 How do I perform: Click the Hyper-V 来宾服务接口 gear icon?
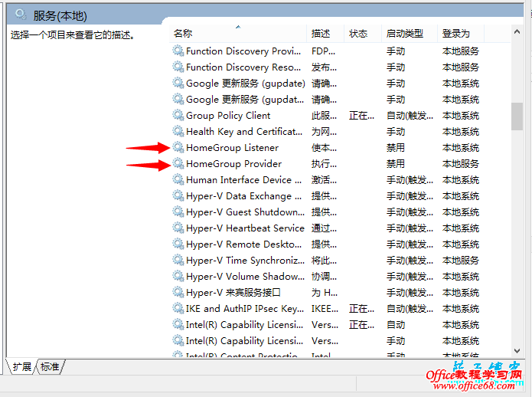pos(178,292)
